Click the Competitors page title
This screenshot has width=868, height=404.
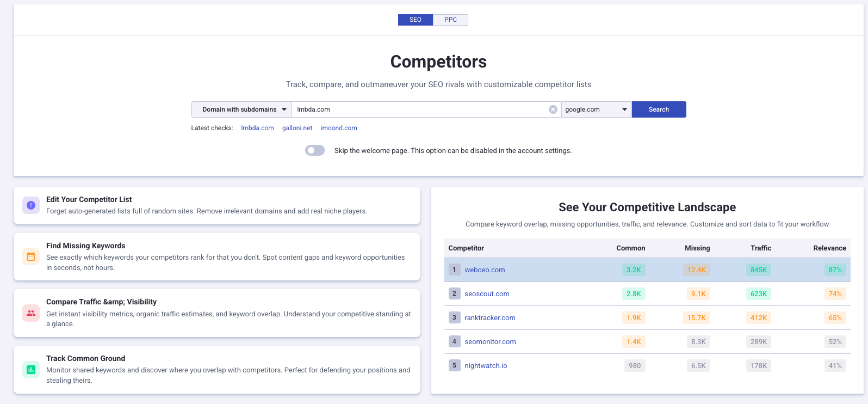click(438, 62)
